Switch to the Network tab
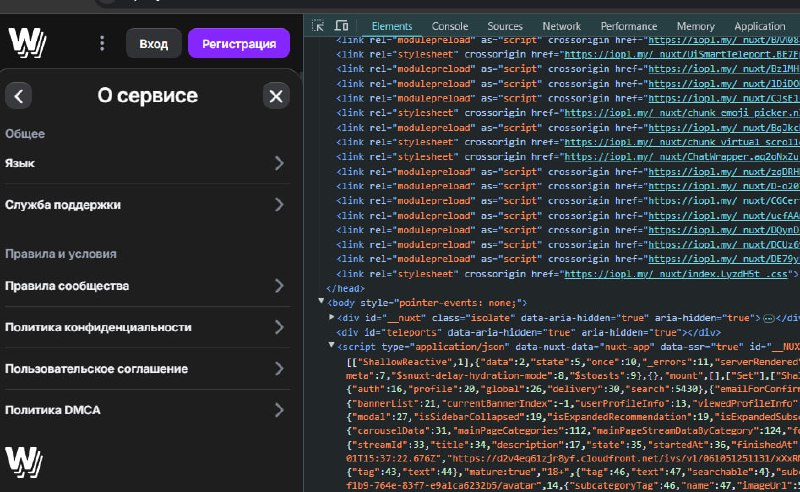The image size is (800, 492). pyautogui.click(x=561, y=26)
